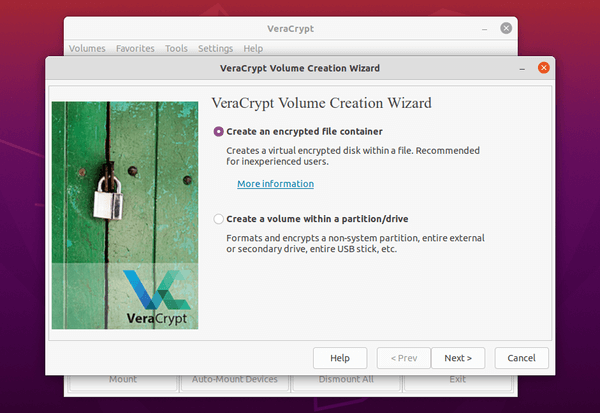The image size is (600, 413).
Task: Close the main VeraCrypt window
Action: [x=506, y=28]
